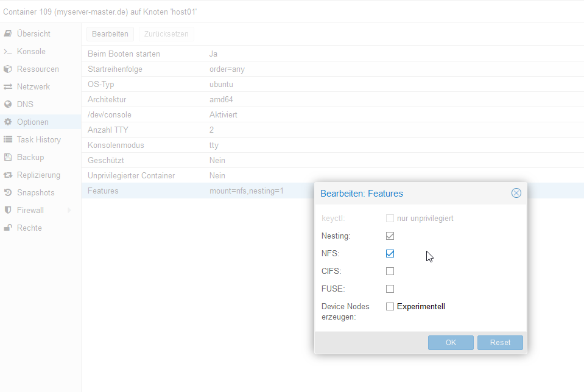The height and width of the screenshot is (392, 584).
Task: Select the Features row
Action: point(197,191)
